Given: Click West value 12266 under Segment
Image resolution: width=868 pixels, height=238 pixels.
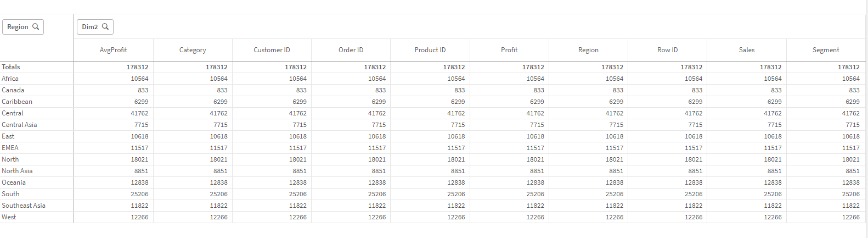Looking at the screenshot, I should [x=851, y=217].
